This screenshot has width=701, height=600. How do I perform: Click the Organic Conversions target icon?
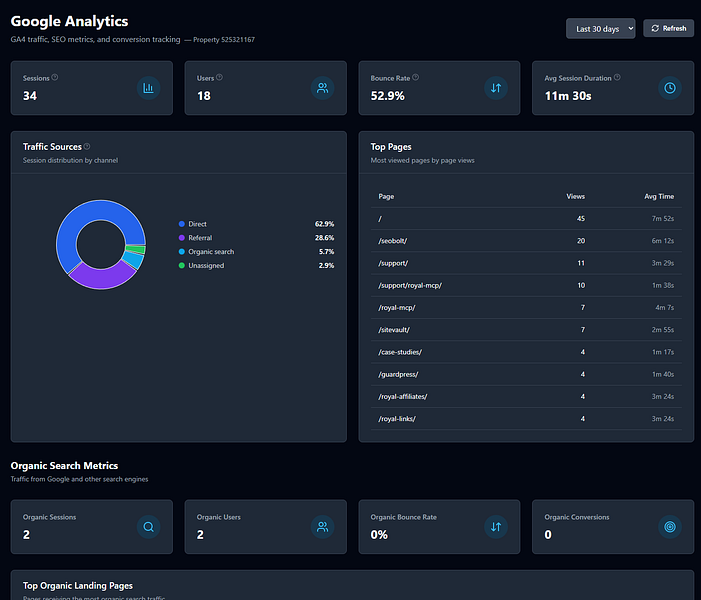coord(670,527)
